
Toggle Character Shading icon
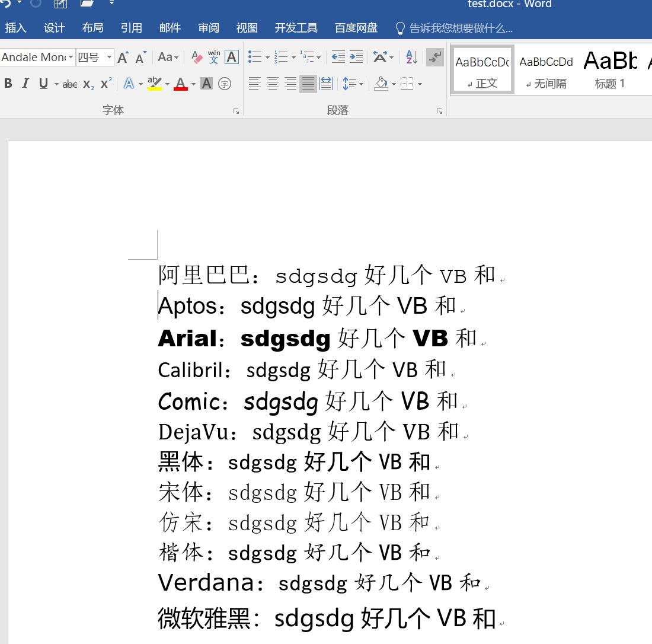(207, 84)
